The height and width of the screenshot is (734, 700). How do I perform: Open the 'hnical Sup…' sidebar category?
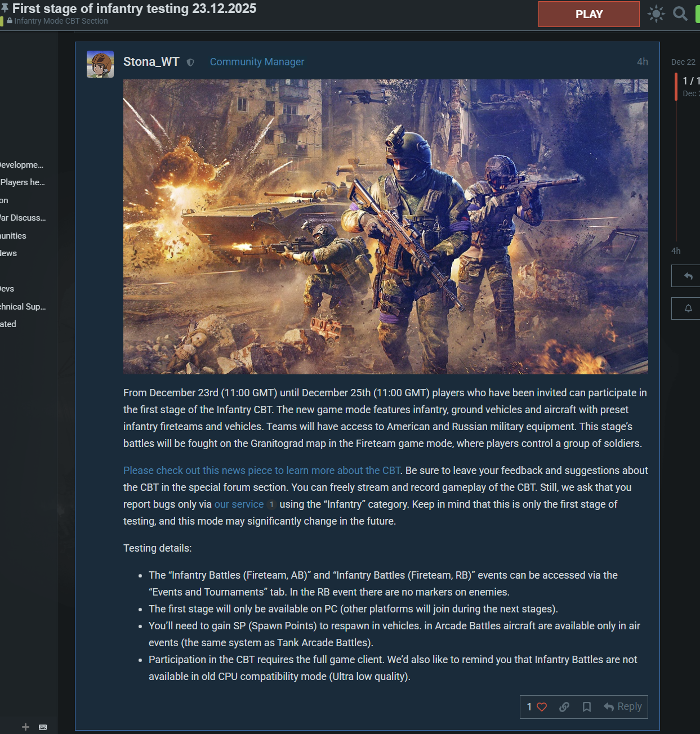pyautogui.click(x=23, y=307)
